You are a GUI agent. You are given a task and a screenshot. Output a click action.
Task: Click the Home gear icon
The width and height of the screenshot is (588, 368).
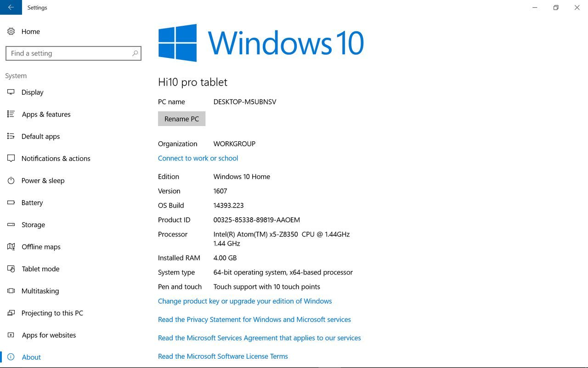pos(11,31)
